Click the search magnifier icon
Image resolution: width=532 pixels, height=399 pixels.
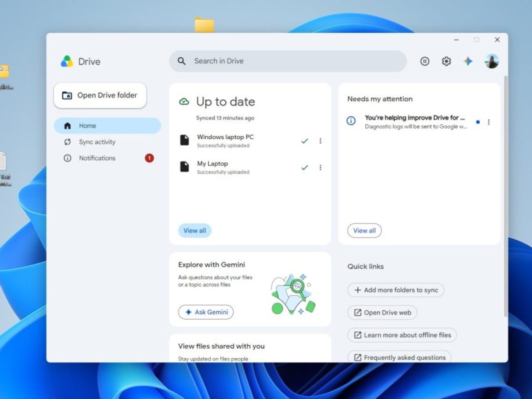click(182, 61)
